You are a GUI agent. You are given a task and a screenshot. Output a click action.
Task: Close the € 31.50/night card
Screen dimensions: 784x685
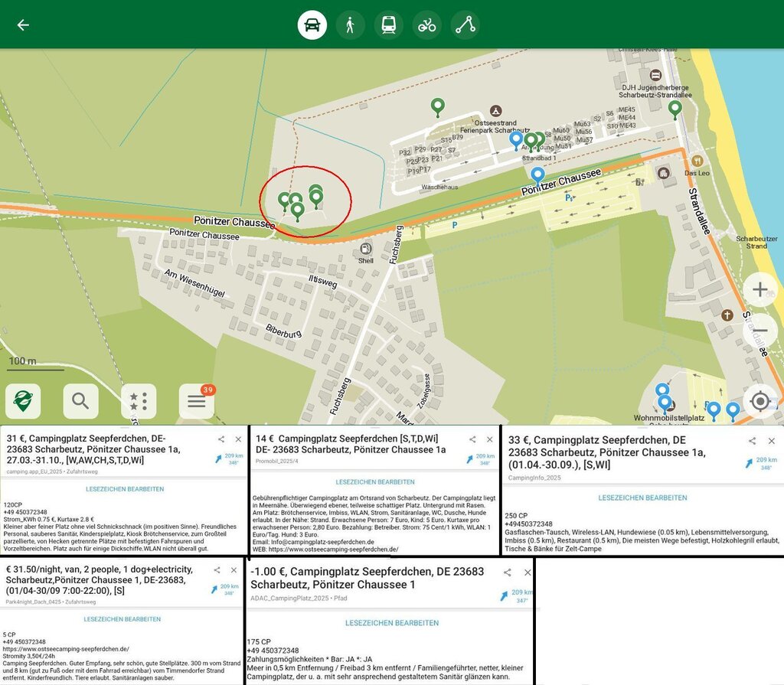point(234,570)
